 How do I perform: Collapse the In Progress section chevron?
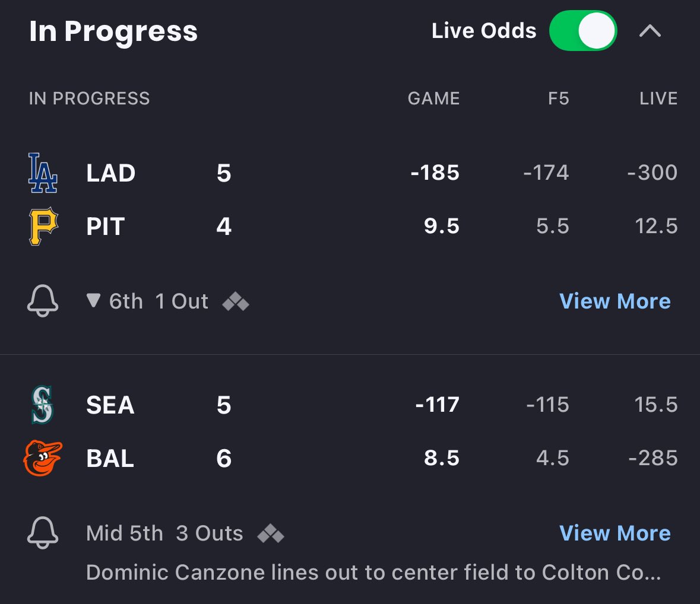click(650, 31)
